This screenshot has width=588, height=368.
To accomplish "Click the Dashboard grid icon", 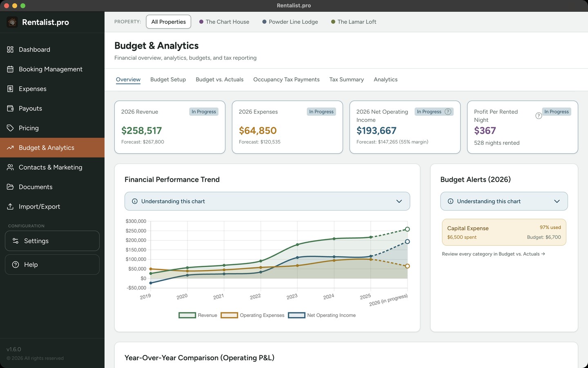I will click(10, 49).
